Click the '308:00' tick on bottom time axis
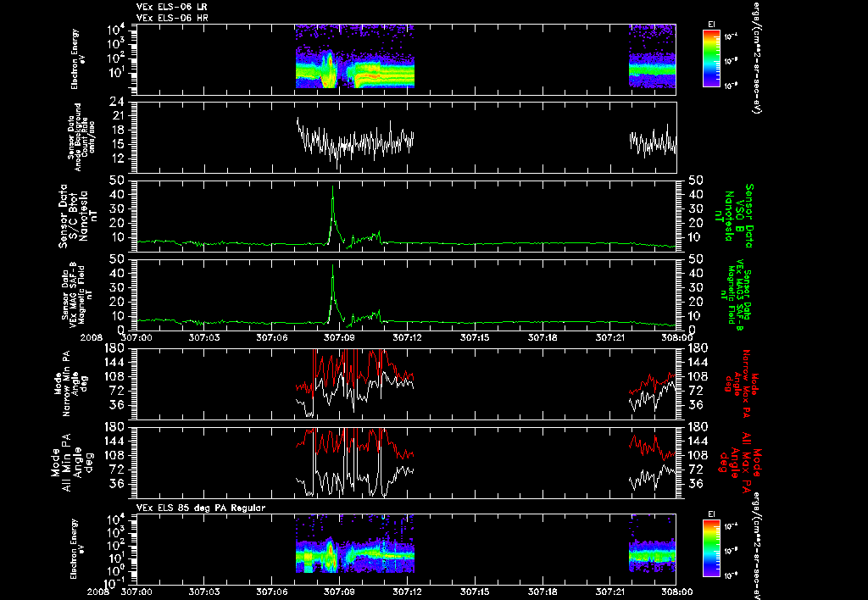 [676, 592]
